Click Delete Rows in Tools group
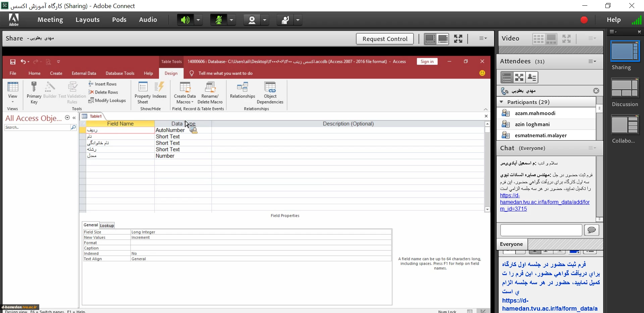Viewport: 644px width, 313px height. point(103,92)
